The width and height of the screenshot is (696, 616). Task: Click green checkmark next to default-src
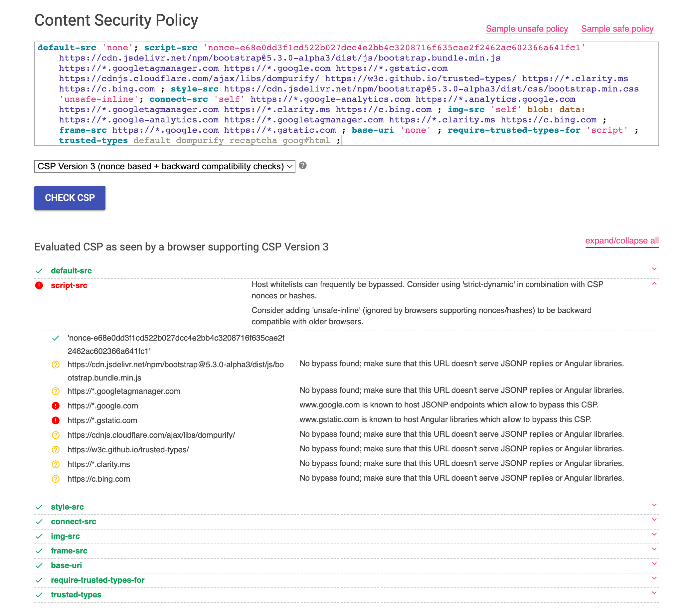pyautogui.click(x=39, y=270)
